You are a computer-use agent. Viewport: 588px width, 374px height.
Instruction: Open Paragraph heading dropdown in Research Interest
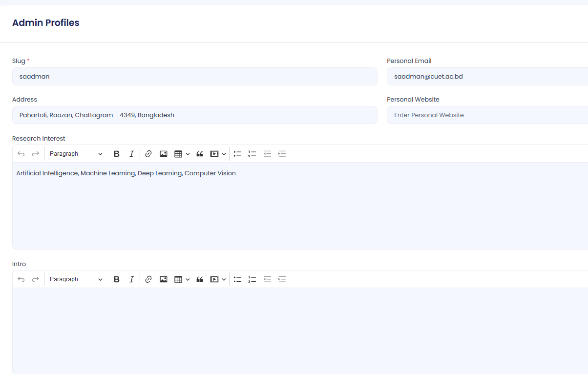[x=76, y=154]
